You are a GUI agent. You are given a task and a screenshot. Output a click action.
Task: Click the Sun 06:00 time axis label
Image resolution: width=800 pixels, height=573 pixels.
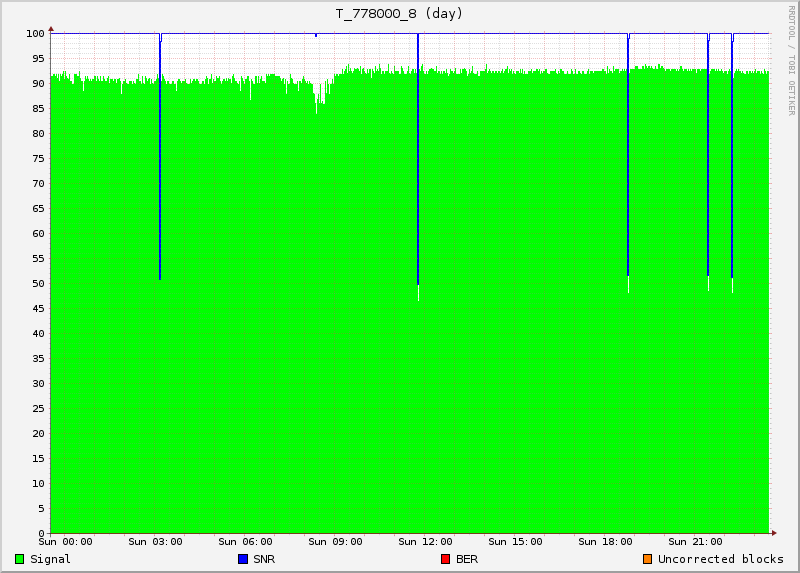(x=245, y=542)
